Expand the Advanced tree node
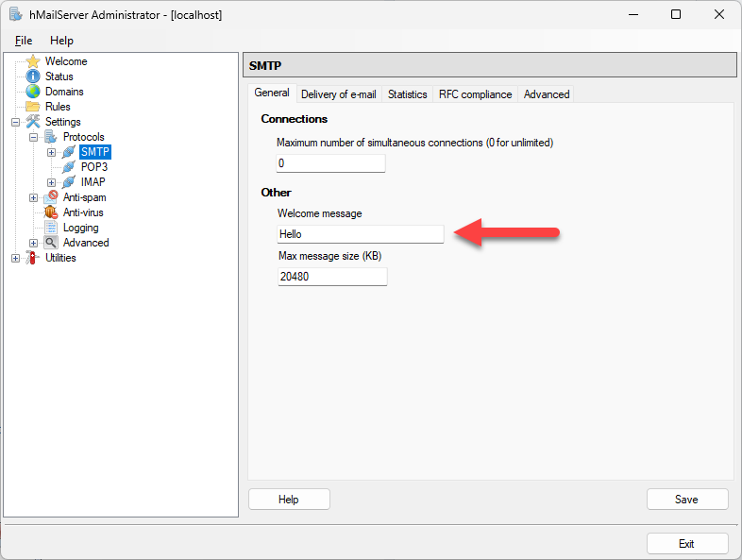742x560 pixels. [34, 244]
